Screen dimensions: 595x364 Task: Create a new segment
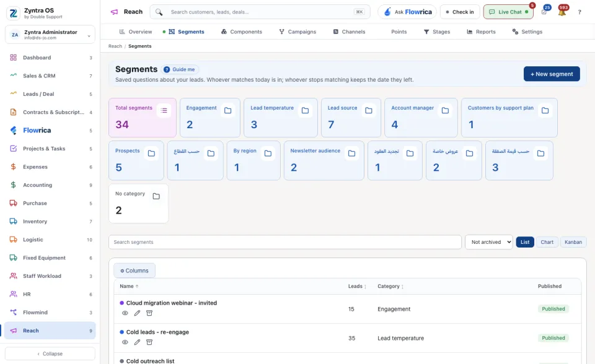click(552, 74)
